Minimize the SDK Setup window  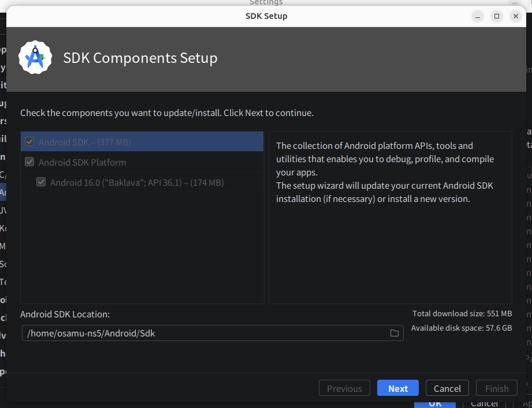pyautogui.click(x=477, y=16)
